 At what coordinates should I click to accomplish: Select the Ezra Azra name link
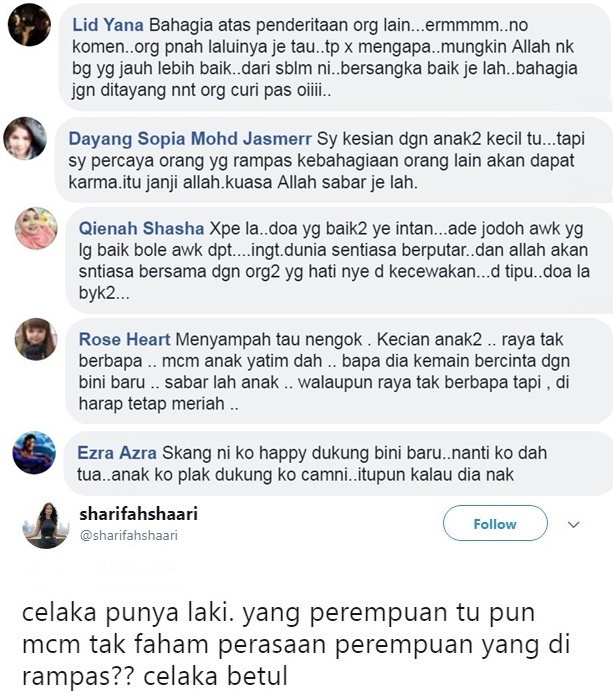[117, 453]
